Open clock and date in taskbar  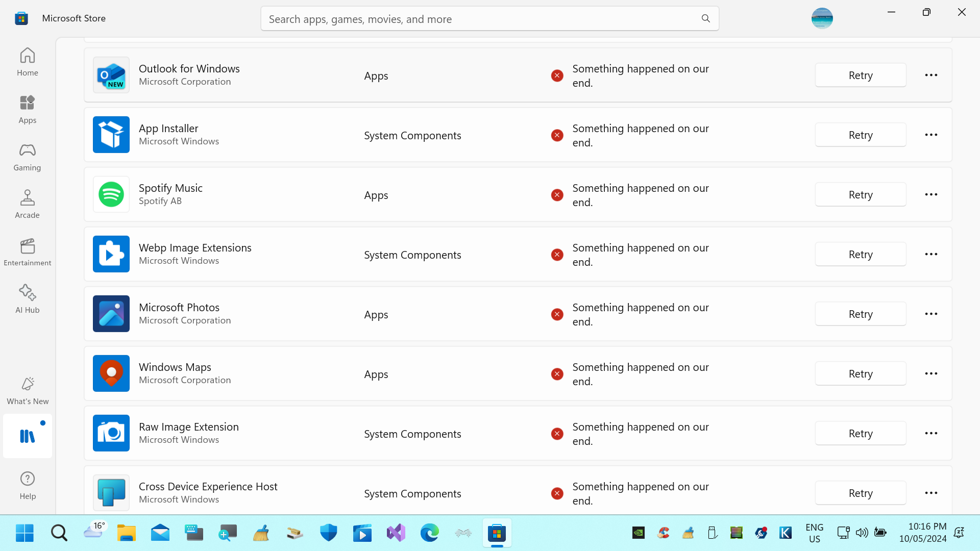click(923, 533)
